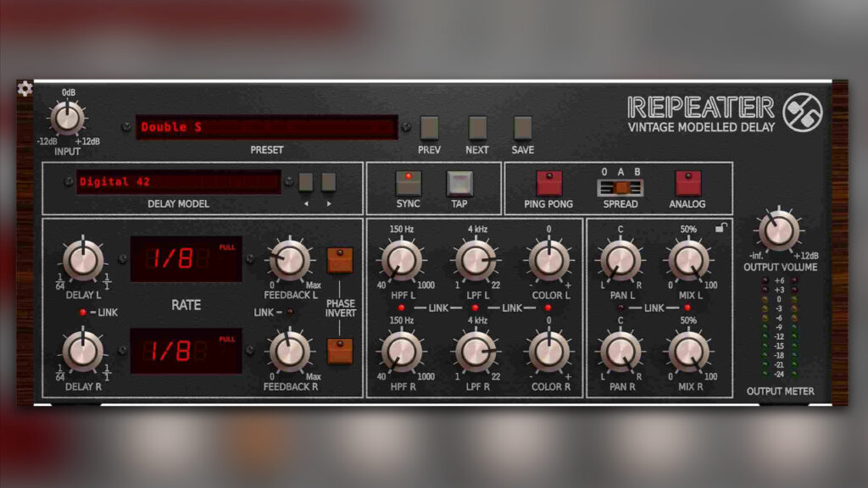Image resolution: width=868 pixels, height=488 pixels.
Task: Click the HPF R knob
Action: [402, 352]
